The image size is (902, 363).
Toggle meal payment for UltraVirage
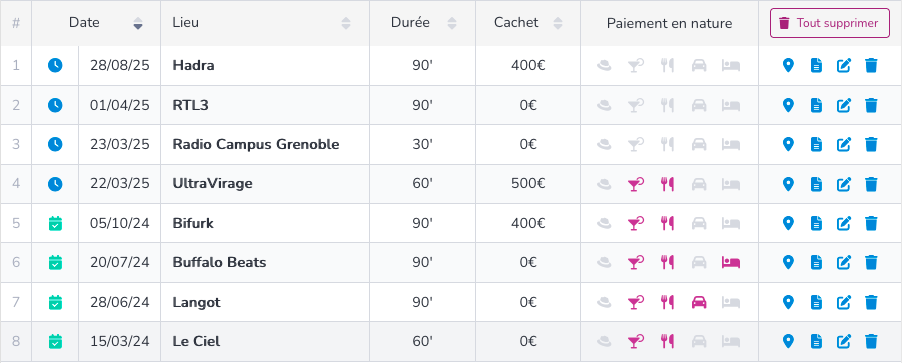pos(667,184)
